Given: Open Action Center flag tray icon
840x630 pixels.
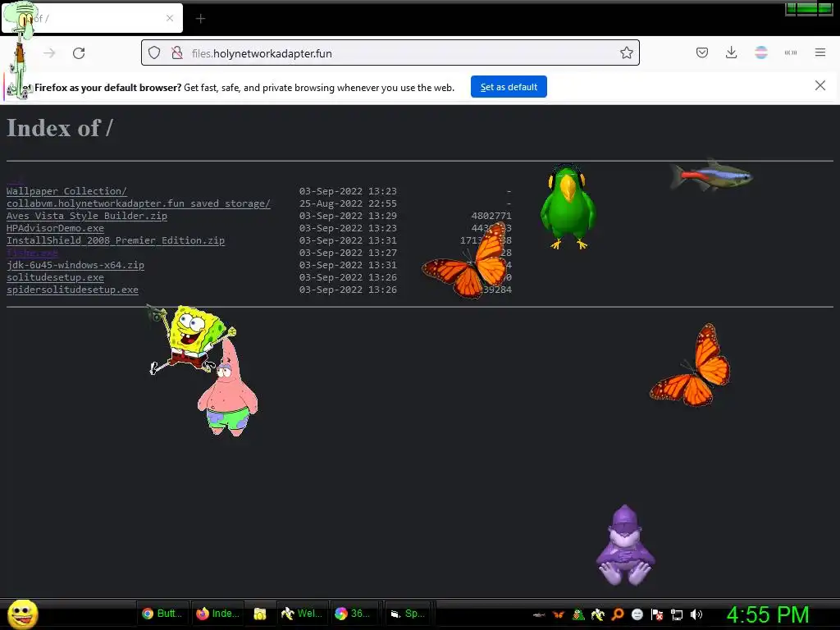Looking at the screenshot, I should coord(657,614).
